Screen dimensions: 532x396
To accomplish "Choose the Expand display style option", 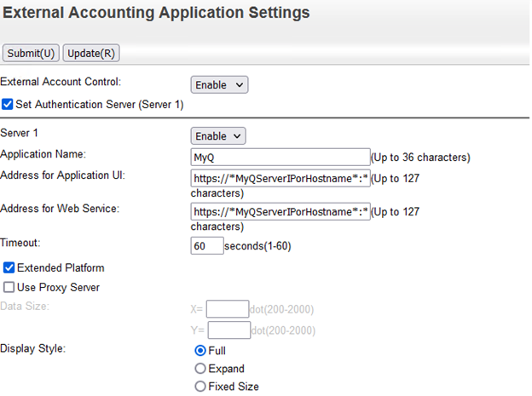I will 200,369.
